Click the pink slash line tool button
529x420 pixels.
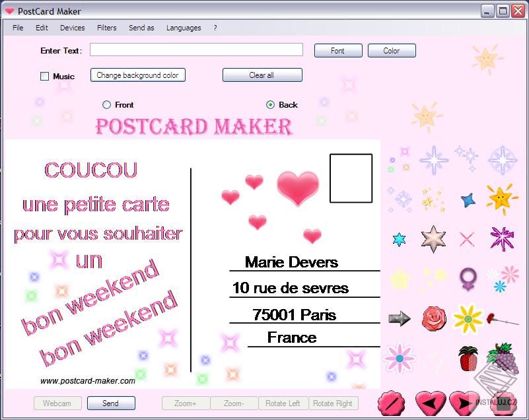(x=391, y=403)
